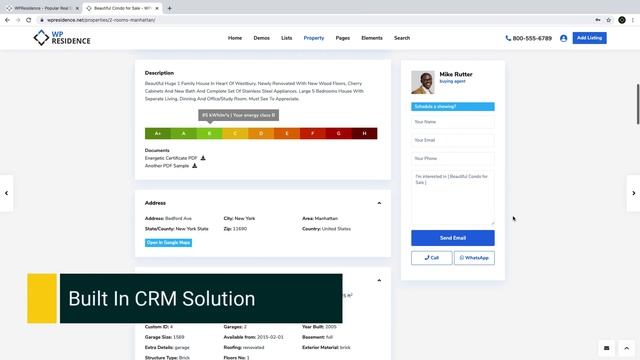
Task: Click the page vertical scrollbar thumb
Action: [x=638, y=104]
